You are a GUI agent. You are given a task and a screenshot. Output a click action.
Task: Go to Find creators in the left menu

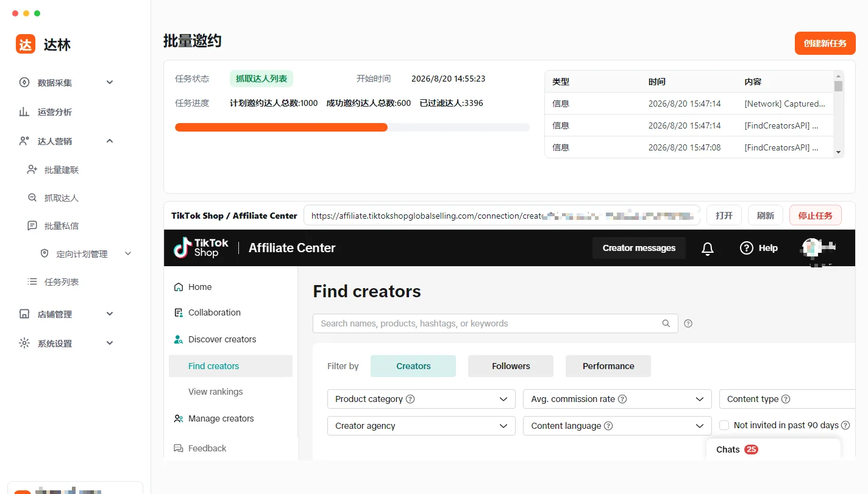point(230,366)
